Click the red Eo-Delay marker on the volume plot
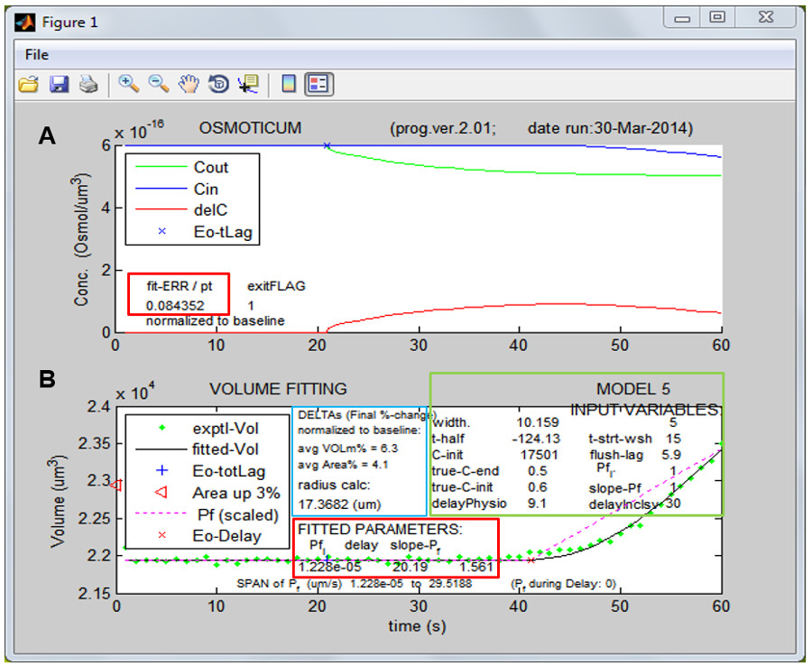Image resolution: width=812 pixels, height=666 pixels. 531,560
